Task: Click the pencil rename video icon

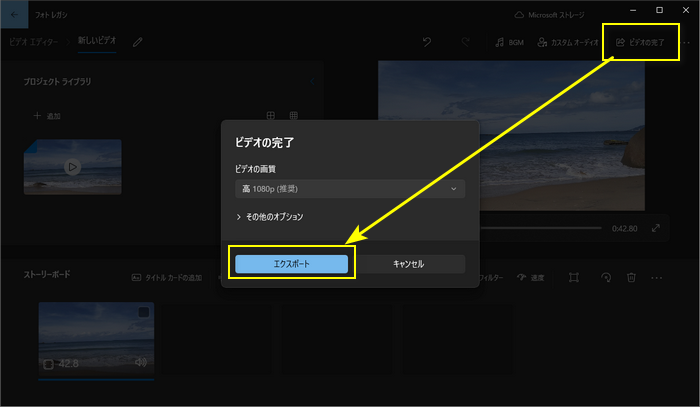Action: pyautogui.click(x=138, y=42)
